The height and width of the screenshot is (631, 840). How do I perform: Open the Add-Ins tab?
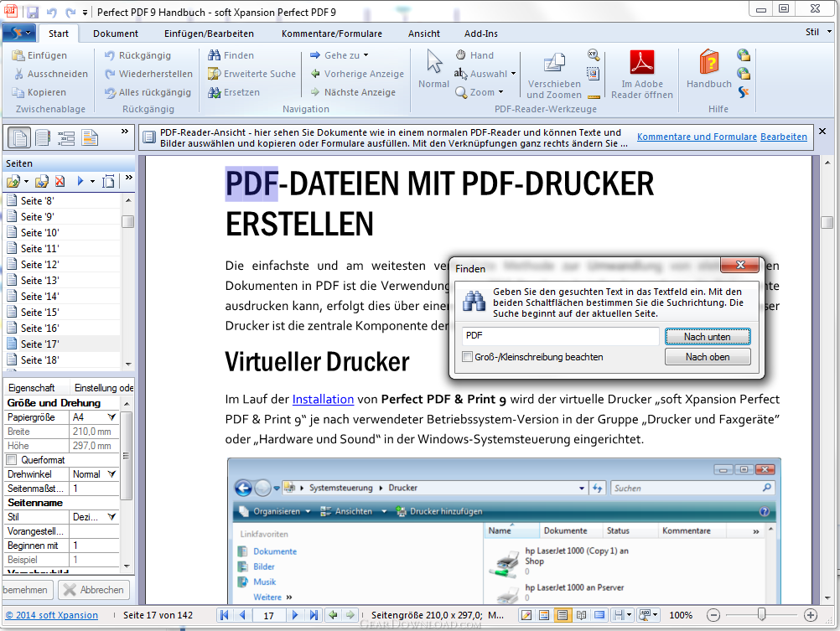[481, 34]
